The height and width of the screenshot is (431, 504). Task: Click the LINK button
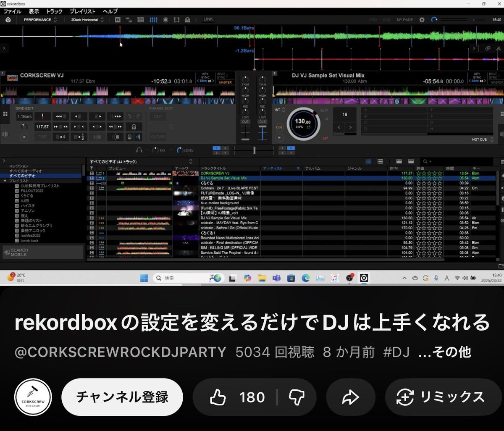pos(208,19)
